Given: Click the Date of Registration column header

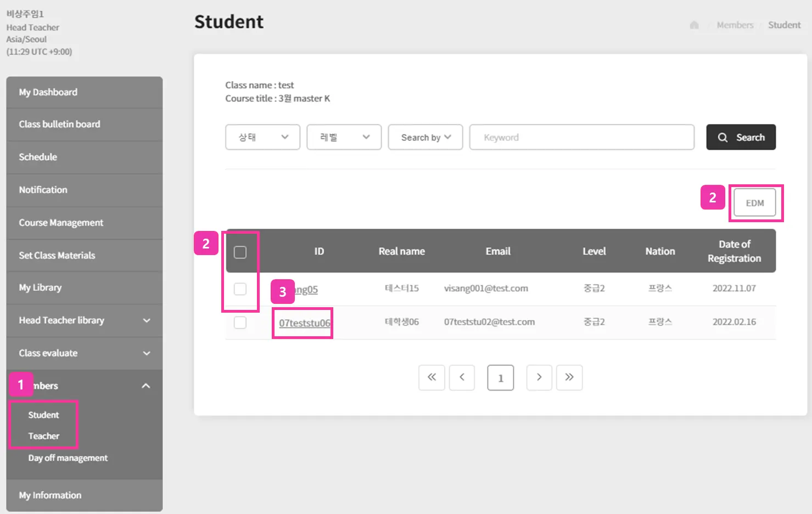Looking at the screenshot, I should 735,251.
